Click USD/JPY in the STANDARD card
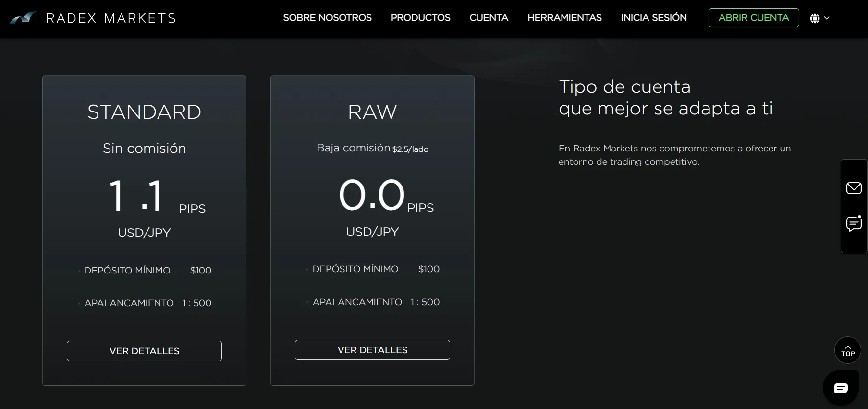The image size is (868, 409). point(144,233)
